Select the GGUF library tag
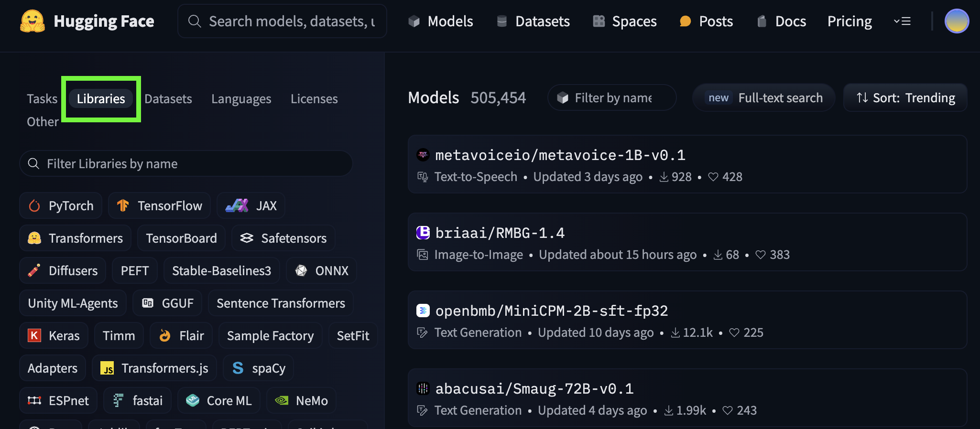The width and height of the screenshot is (980, 429). click(167, 303)
